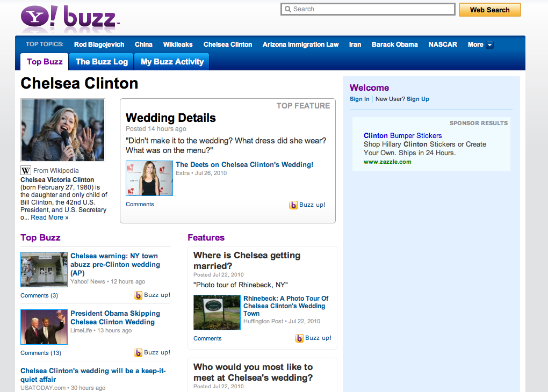This screenshot has width=548, height=392.
Task: Open Comments (13) link
Action: tap(41, 353)
